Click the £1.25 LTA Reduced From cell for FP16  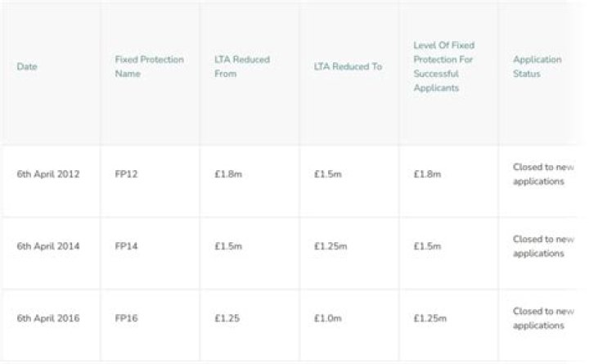227,318
